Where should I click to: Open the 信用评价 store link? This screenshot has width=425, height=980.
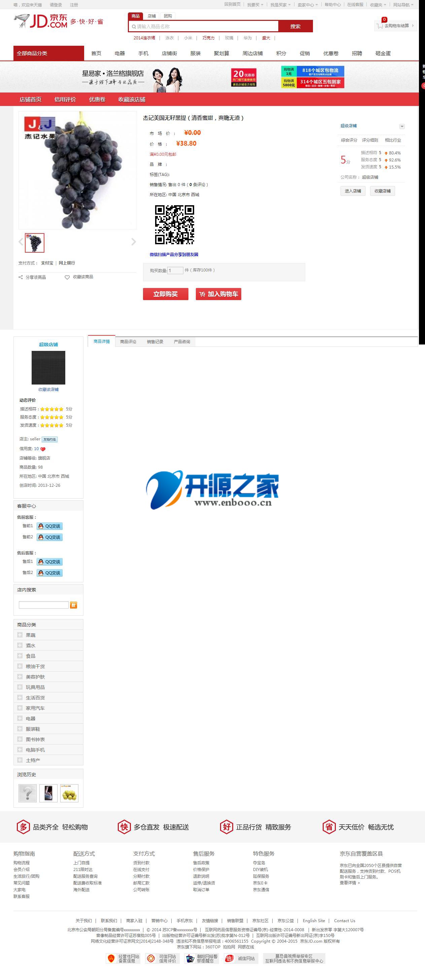pos(65,100)
